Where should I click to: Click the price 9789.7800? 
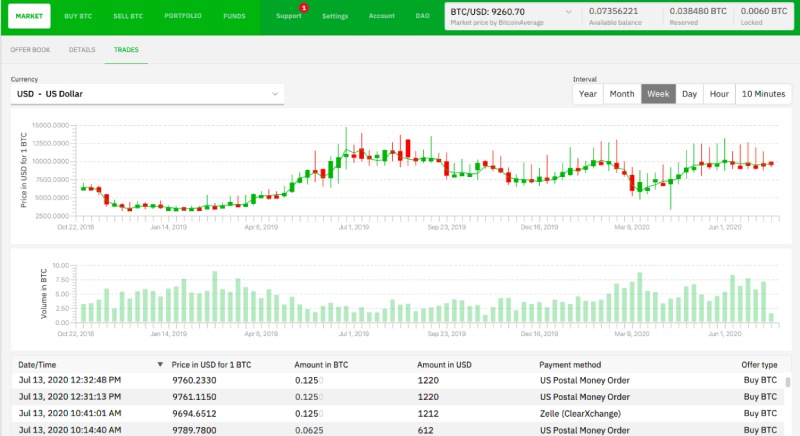pyautogui.click(x=194, y=430)
